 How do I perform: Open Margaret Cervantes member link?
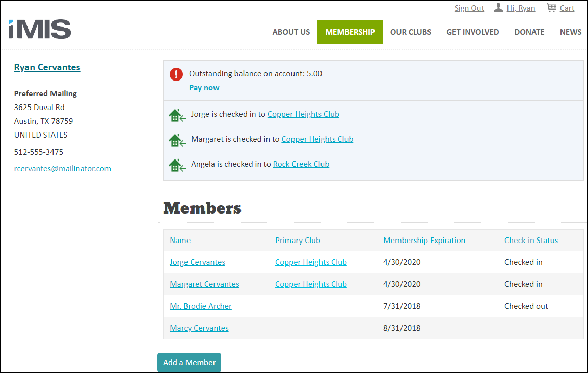pyautogui.click(x=204, y=284)
